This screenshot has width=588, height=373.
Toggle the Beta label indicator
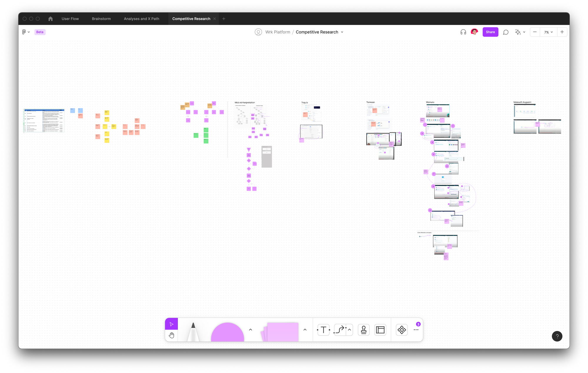39,32
